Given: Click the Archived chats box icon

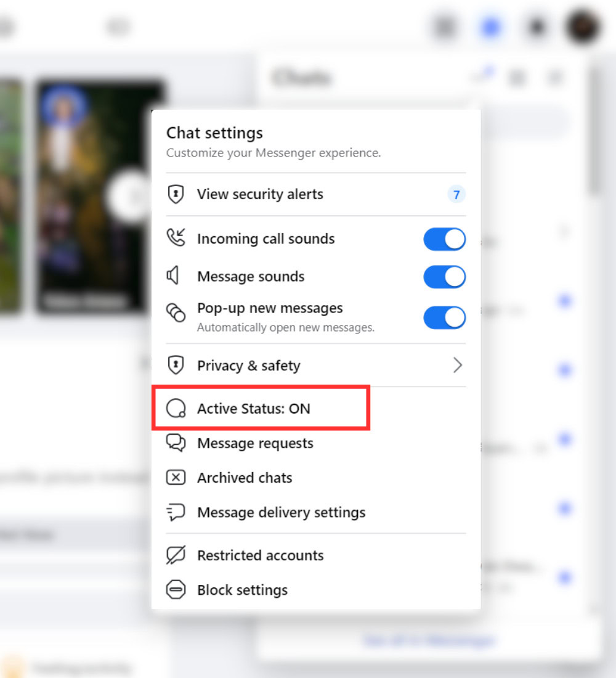Looking at the screenshot, I should pyautogui.click(x=176, y=477).
